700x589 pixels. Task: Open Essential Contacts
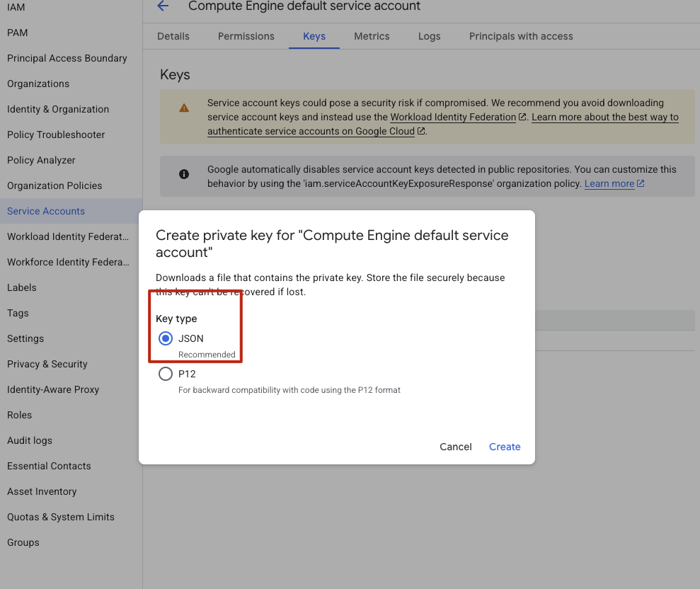49,465
